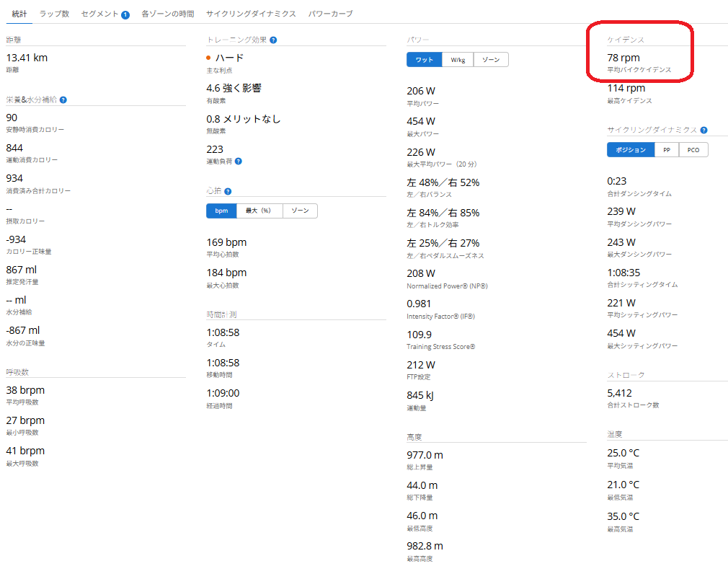Open help icon next to 栄養&水分補給

pos(63,100)
